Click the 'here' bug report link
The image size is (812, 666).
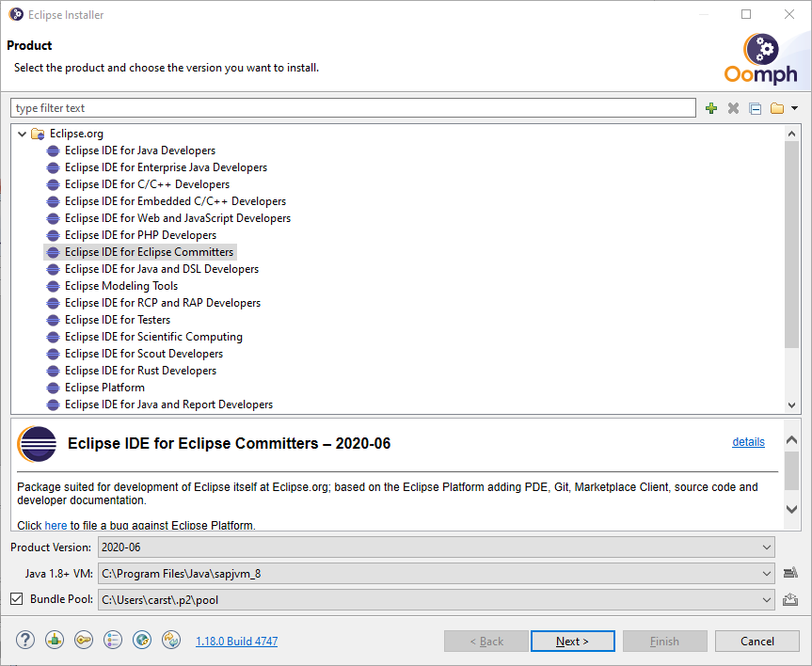[56, 525]
